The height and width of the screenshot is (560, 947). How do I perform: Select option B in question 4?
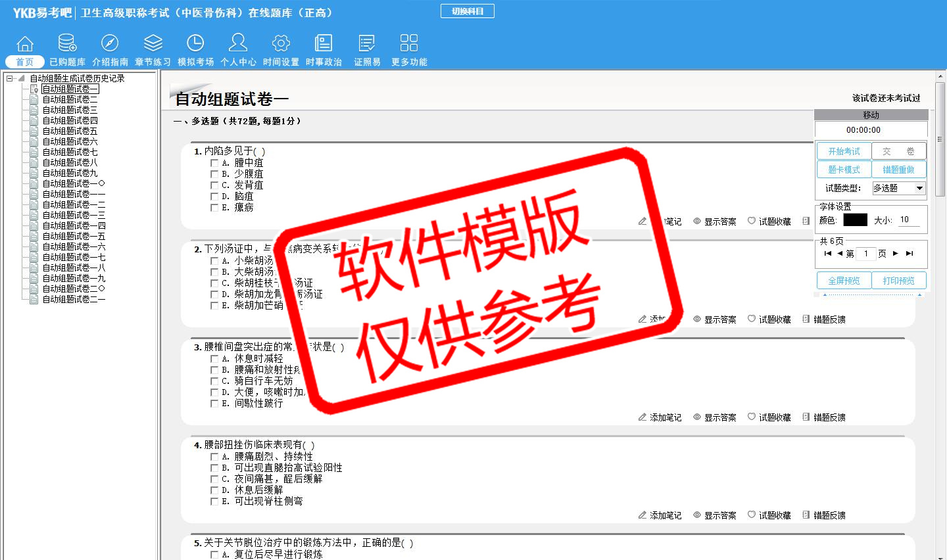click(x=214, y=468)
